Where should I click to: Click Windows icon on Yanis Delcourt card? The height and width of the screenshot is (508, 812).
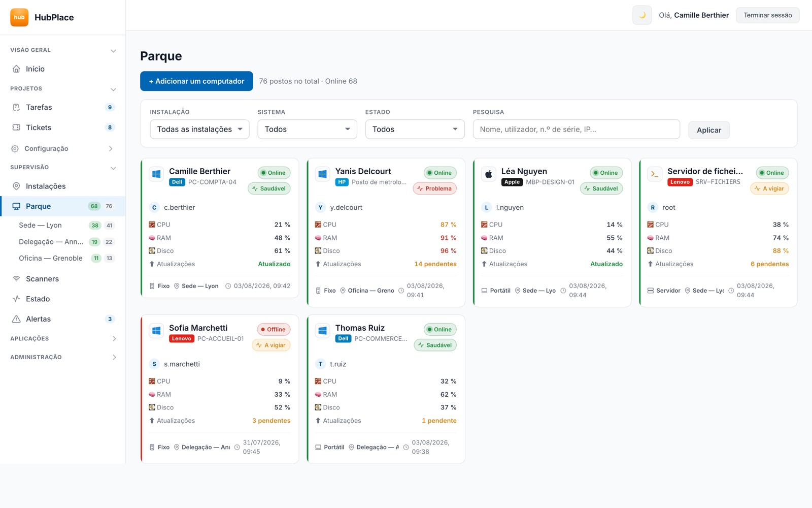click(322, 174)
